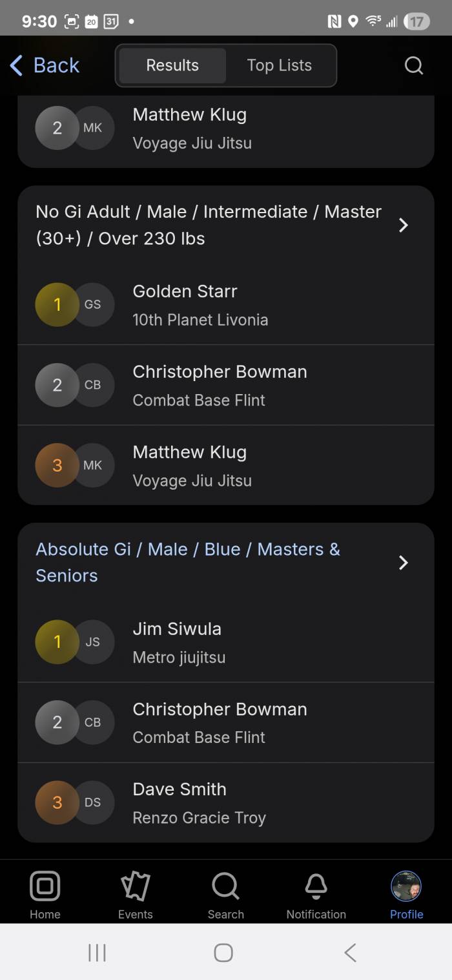Open the Profile avatar icon
Viewport: 452px width, 980px height.
pos(406,886)
